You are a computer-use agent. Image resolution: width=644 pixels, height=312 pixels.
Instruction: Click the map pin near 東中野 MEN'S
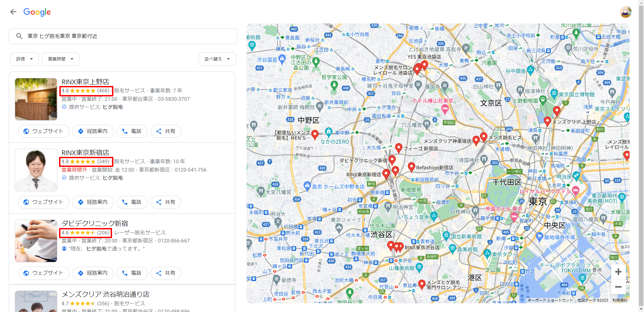[x=315, y=134]
